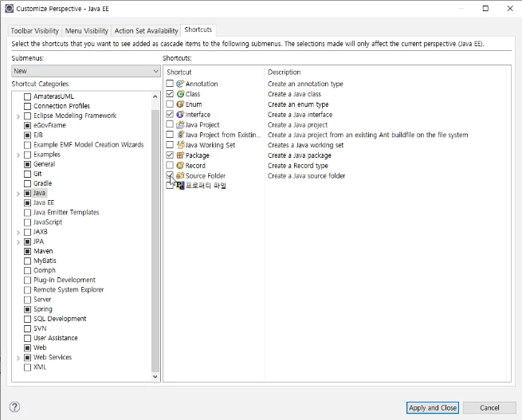Screen dimensions: 522x420
Task: Select the Remote System Explorer category
Action: coord(69,290)
